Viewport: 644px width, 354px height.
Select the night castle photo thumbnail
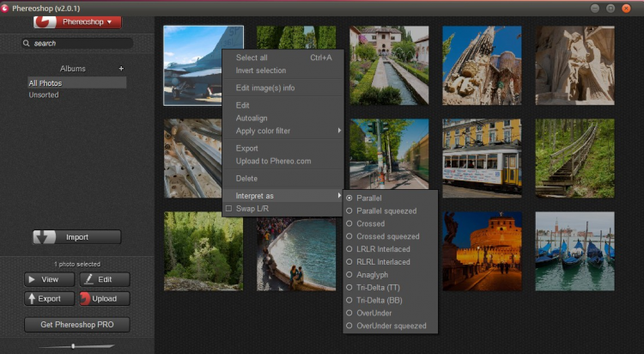(x=482, y=251)
